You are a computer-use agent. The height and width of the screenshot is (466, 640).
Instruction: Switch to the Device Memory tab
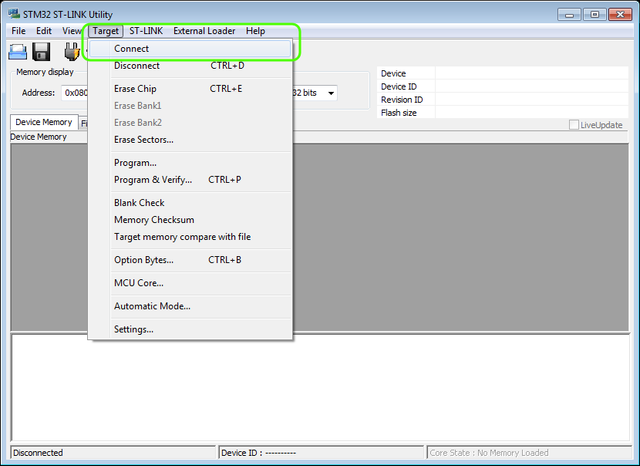pyautogui.click(x=44, y=122)
